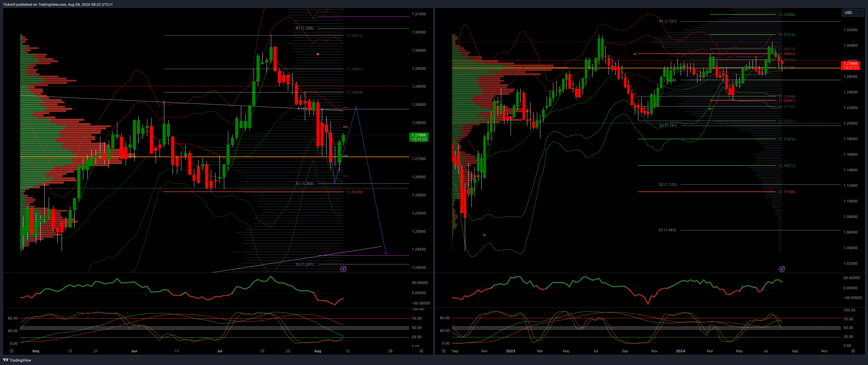Click the red (1.26090) level label

coord(355,192)
